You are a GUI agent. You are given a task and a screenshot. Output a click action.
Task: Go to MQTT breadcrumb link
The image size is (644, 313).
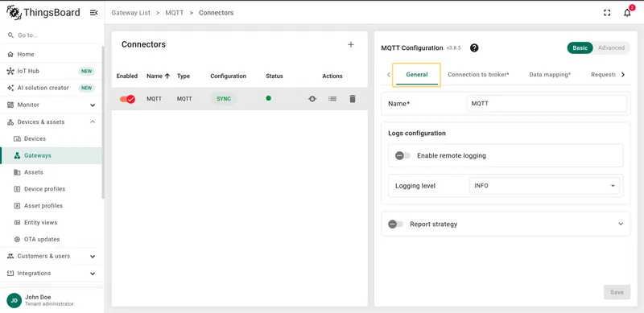(174, 13)
